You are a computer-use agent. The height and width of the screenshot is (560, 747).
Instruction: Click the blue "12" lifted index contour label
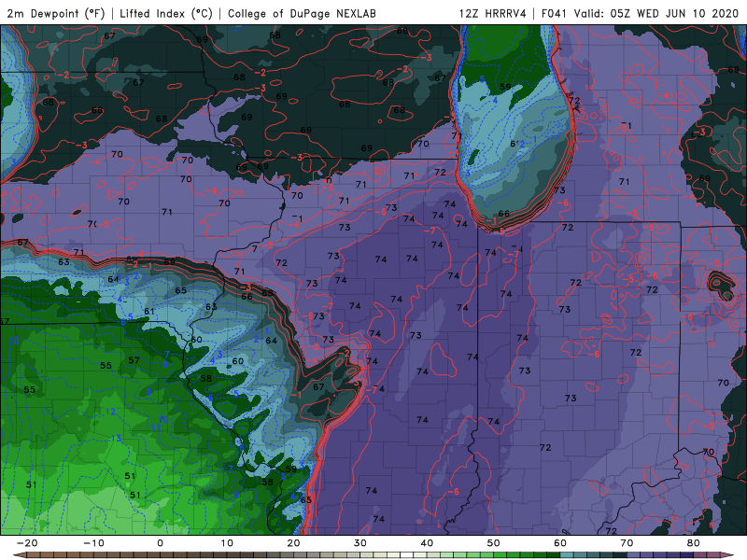(x=110, y=412)
